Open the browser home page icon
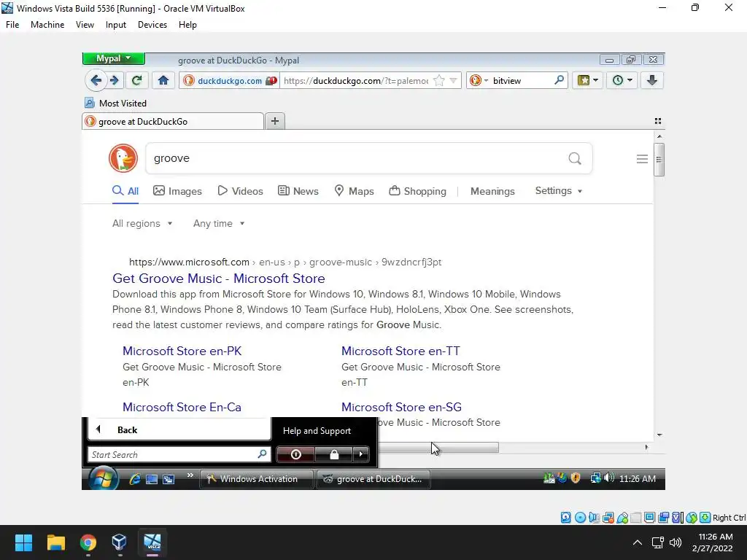Image resolution: width=747 pixels, height=560 pixels. click(163, 80)
